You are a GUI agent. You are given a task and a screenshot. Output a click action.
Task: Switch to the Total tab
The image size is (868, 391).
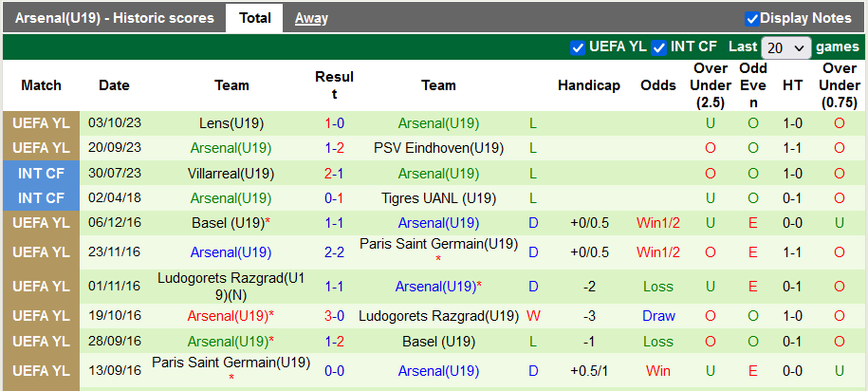[254, 18]
